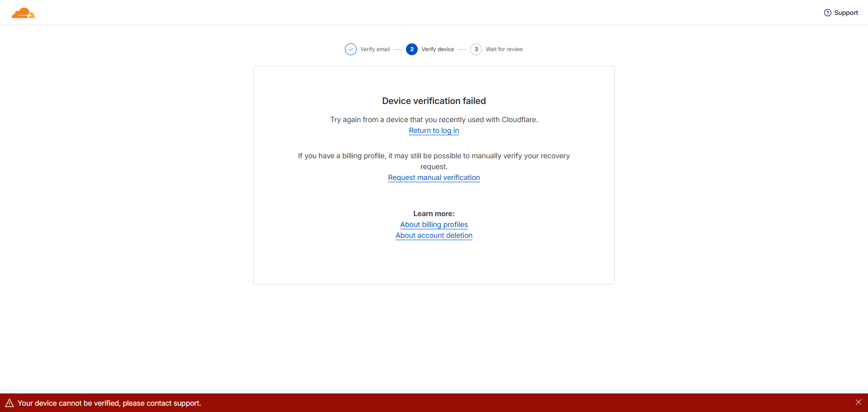
Task: Click the step 3 number circle
Action: (x=476, y=49)
